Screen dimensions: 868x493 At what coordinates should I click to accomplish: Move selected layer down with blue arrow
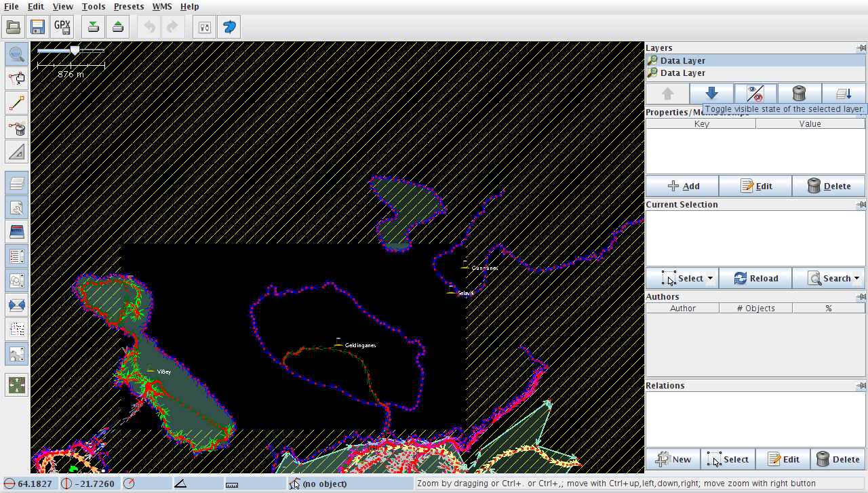click(711, 94)
